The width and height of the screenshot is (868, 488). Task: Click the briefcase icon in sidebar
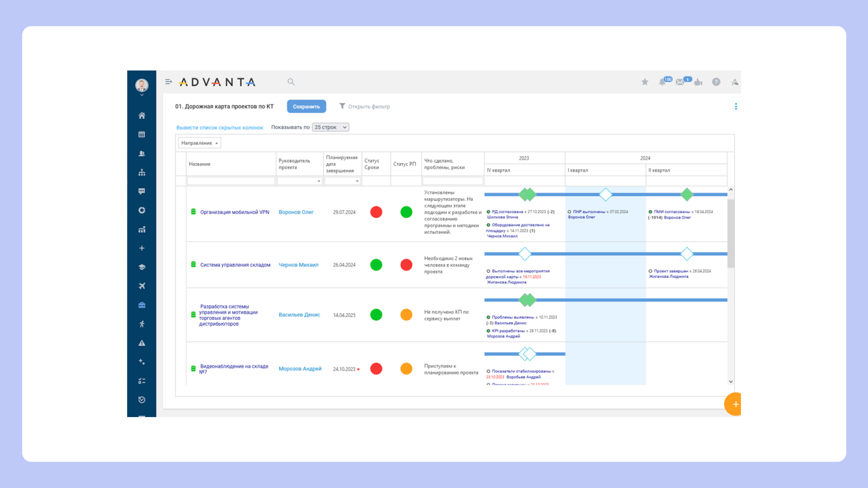pyautogui.click(x=142, y=305)
